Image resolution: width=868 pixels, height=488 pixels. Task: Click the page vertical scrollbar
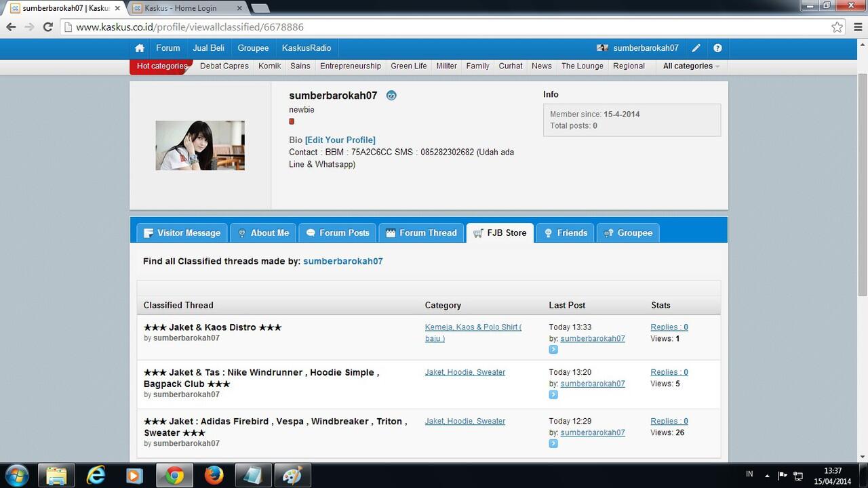click(x=863, y=183)
